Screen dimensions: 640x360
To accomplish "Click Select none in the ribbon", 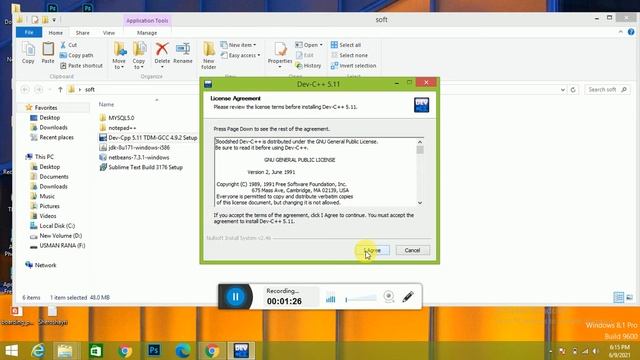I will coord(349,55).
